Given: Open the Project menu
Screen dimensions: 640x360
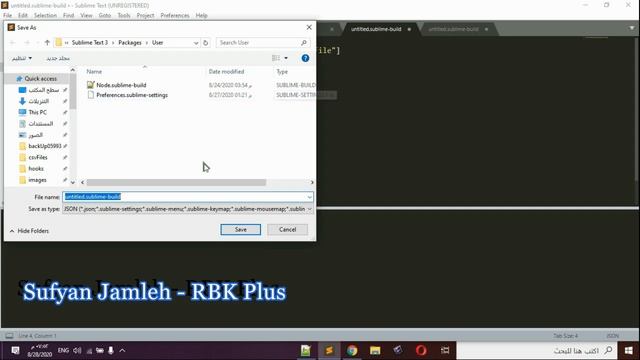Looking at the screenshot, I should pos(145,16).
